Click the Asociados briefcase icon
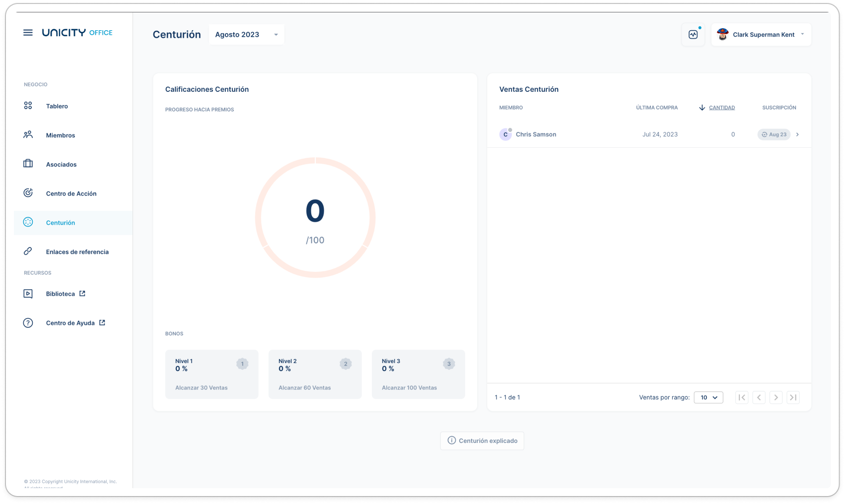Image resolution: width=845 pixels, height=504 pixels. coord(28,164)
